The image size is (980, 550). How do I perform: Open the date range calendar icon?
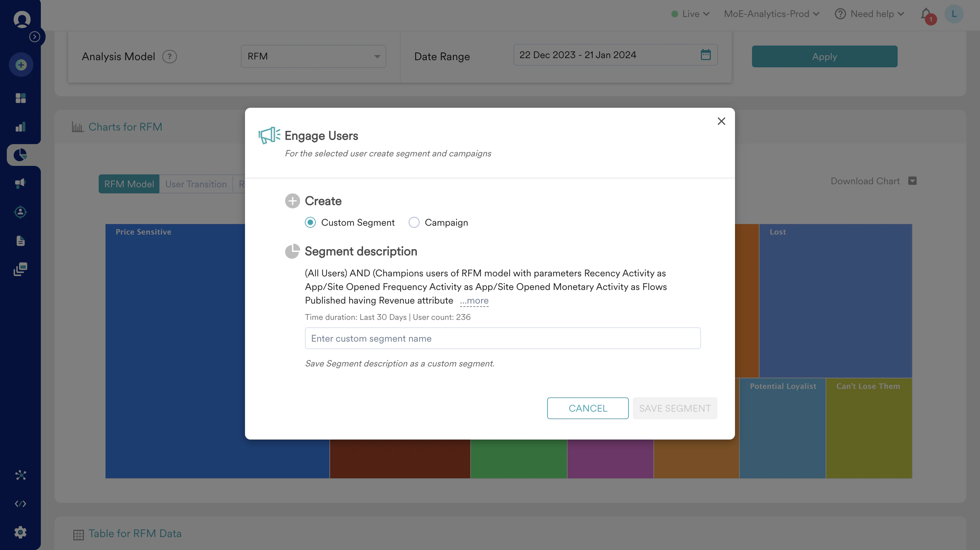tap(705, 55)
